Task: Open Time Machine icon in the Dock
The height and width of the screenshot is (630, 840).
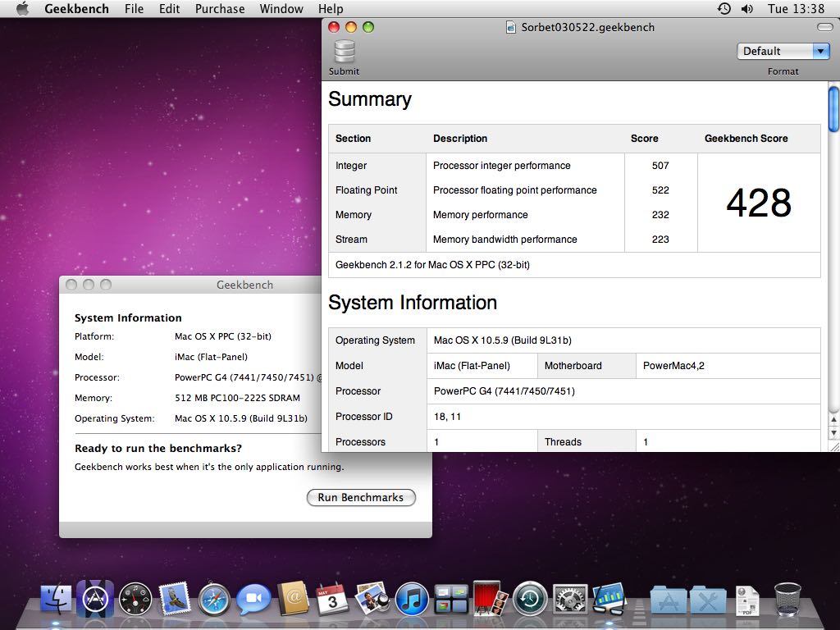Action: click(x=530, y=599)
